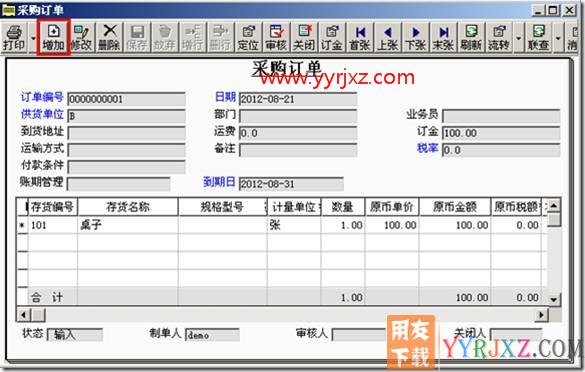The height and width of the screenshot is (372, 585).
Task: Open the 订金 deposit tool
Action: 332,38
